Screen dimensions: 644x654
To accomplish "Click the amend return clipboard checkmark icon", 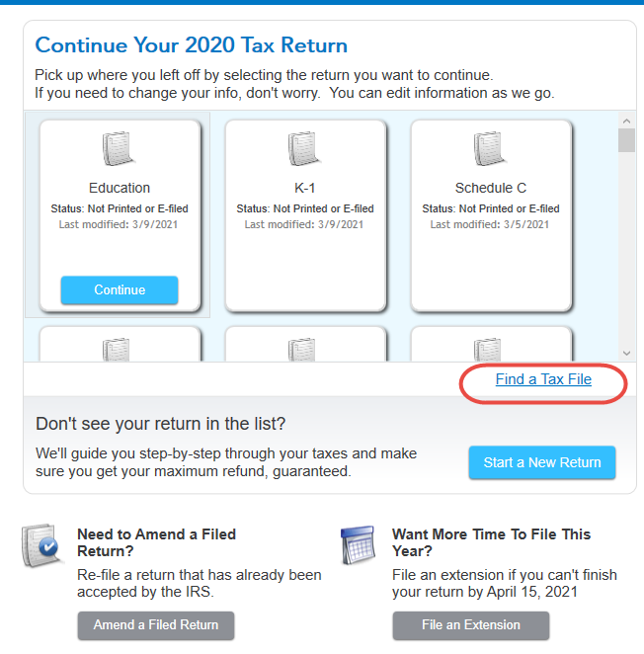I will point(43,546).
